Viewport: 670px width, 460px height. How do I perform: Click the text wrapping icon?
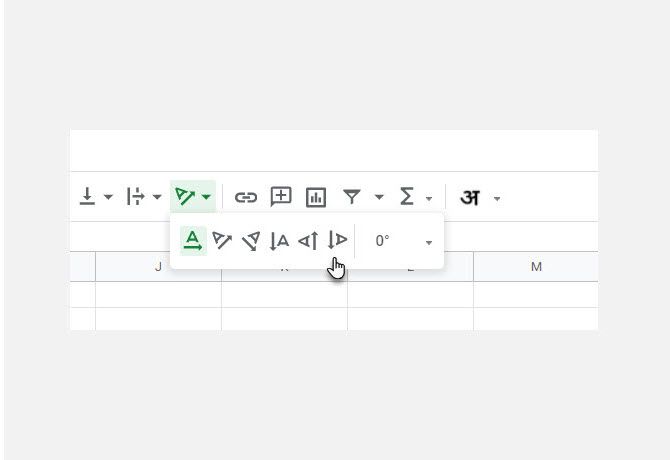coord(135,196)
